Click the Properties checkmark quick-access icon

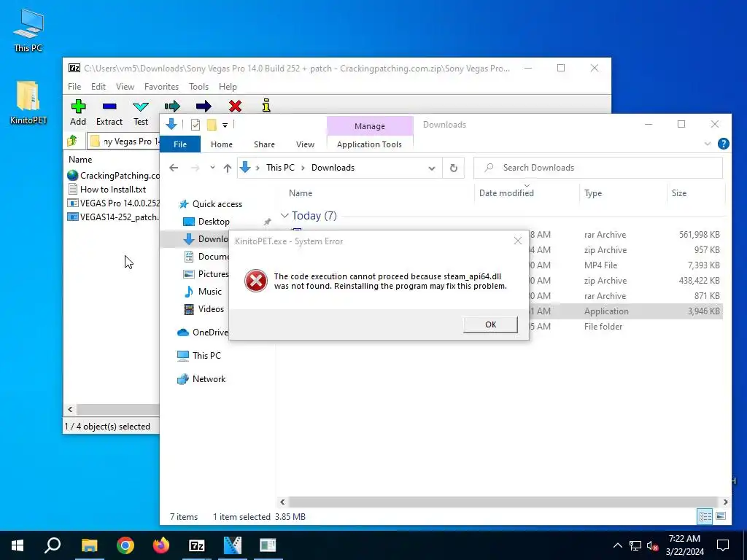[196, 125]
